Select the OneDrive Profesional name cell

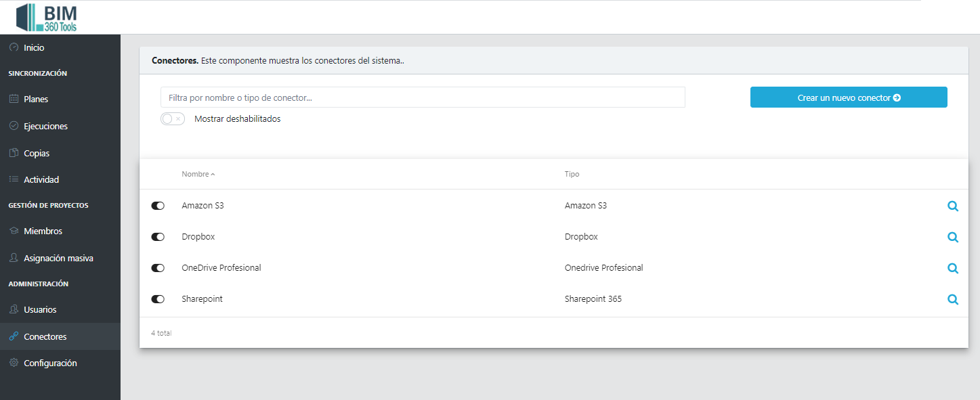221,267
